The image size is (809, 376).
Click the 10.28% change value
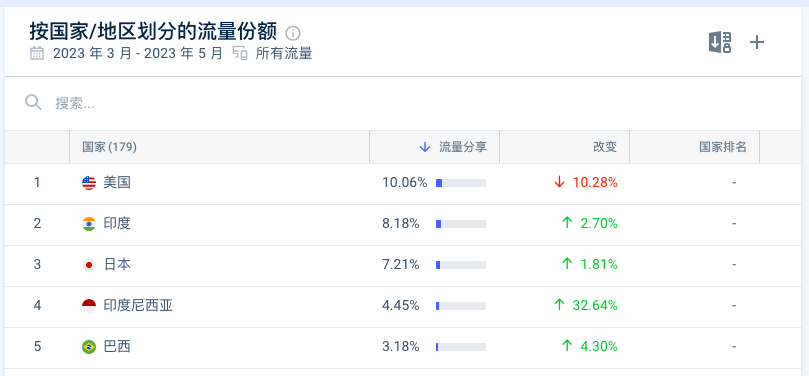[595, 183]
